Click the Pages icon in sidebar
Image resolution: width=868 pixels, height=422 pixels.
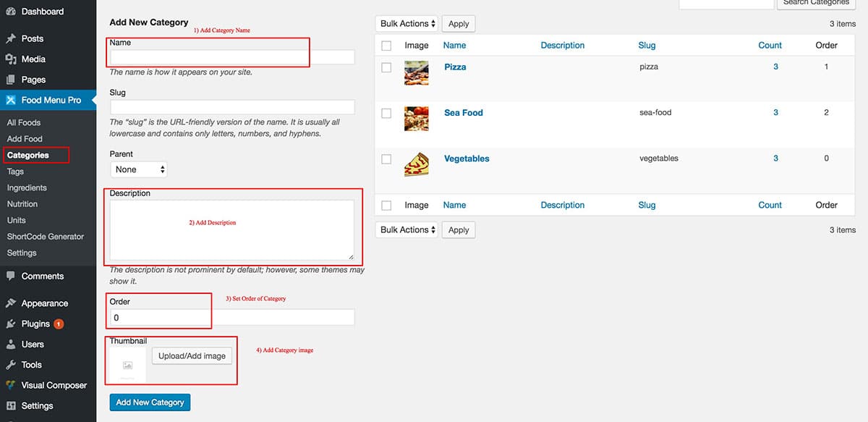click(11, 80)
